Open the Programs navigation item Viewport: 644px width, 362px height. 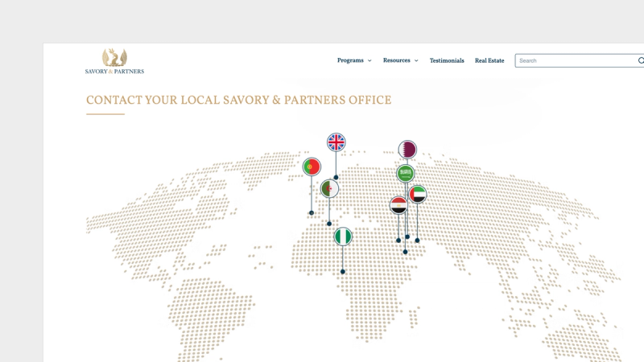pyautogui.click(x=350, y=60)
